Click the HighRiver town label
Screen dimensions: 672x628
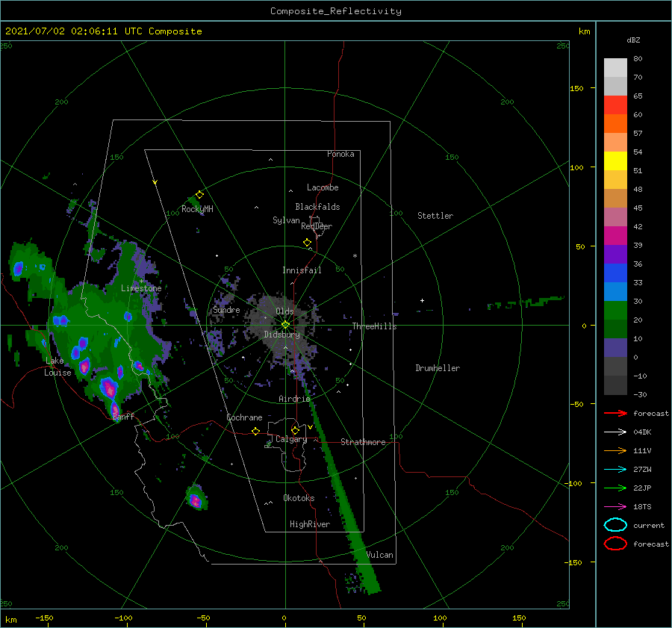pyautogui.click(x=310, y=524)
